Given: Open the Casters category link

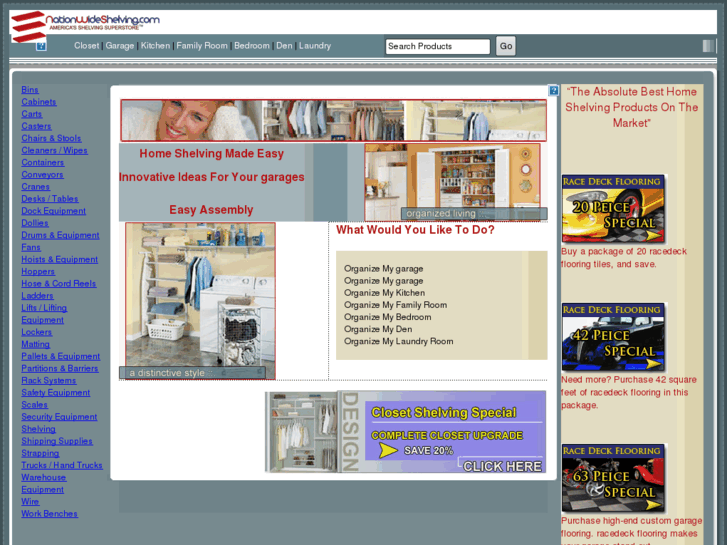Looking at the screenshot, I should 36,126.
